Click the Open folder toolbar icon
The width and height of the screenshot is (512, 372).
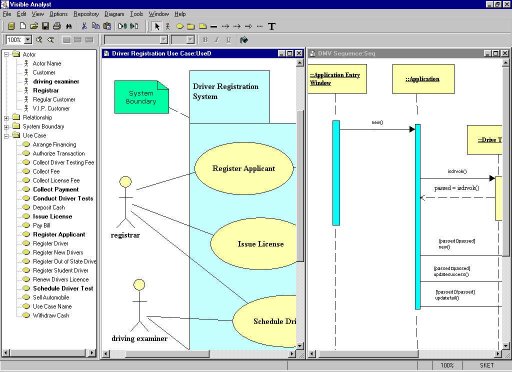pos(34,26)
